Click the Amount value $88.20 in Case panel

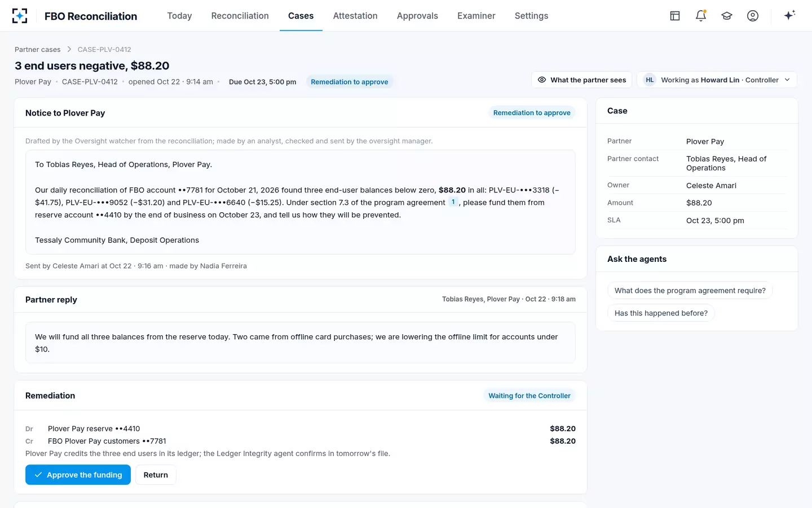(699, 203)
